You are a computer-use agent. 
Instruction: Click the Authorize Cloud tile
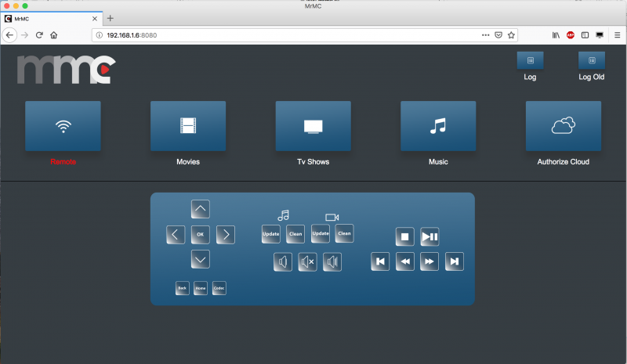tap(563, 126)
